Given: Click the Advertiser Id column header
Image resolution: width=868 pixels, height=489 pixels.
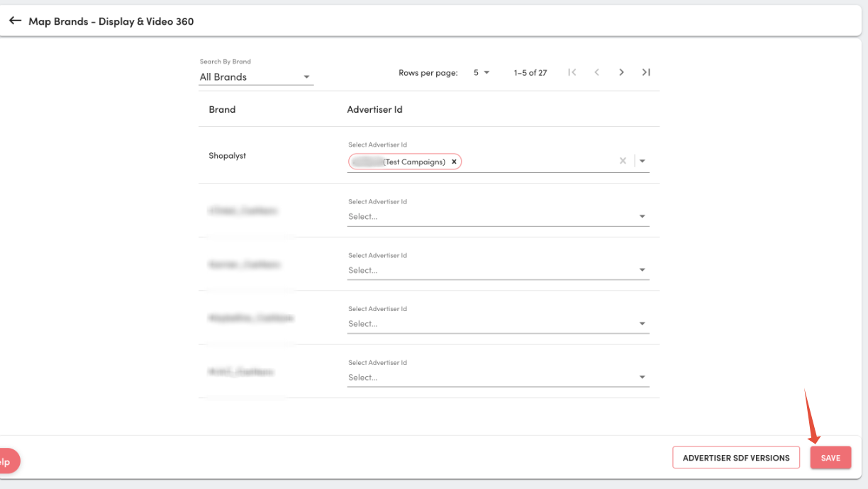Looking at the screenshot, I should [375, 110].
